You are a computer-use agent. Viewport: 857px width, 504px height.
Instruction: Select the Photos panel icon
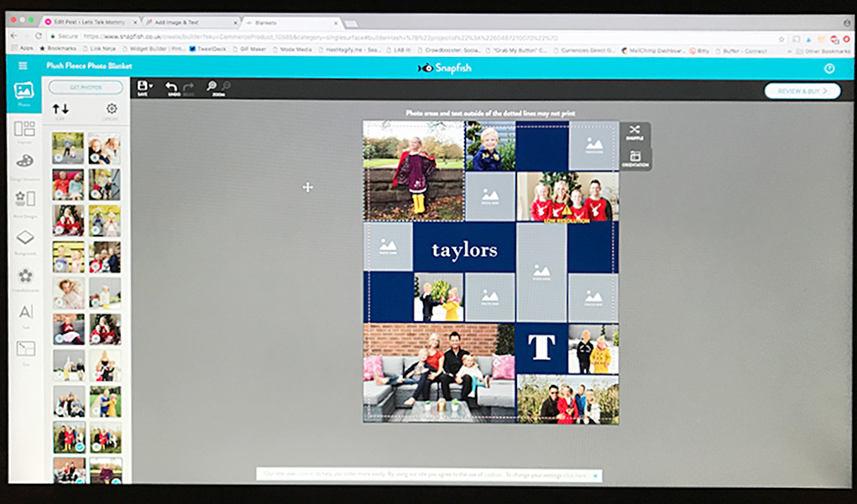click(24, 93)
